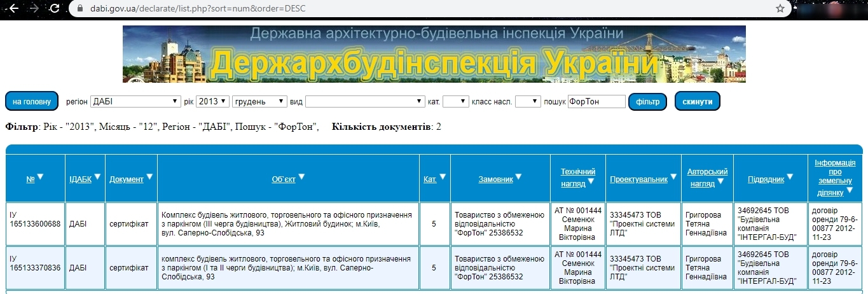Click ФорТон 25386532 customer in first row

pos(500,224)
